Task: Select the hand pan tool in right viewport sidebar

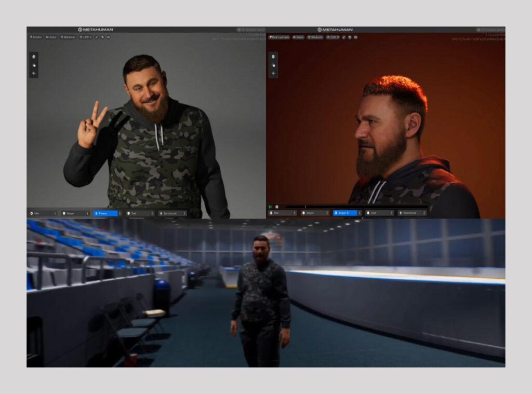Action: coord(273,65)
